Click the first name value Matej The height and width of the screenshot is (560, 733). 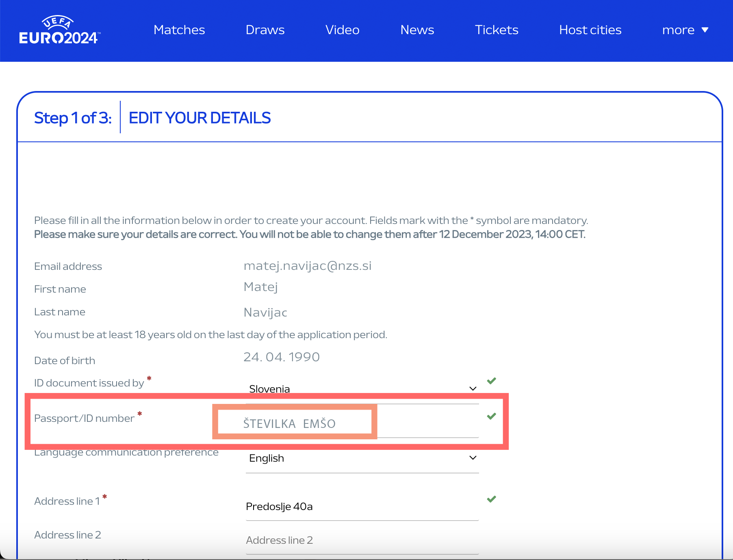[x=260, y=287]
